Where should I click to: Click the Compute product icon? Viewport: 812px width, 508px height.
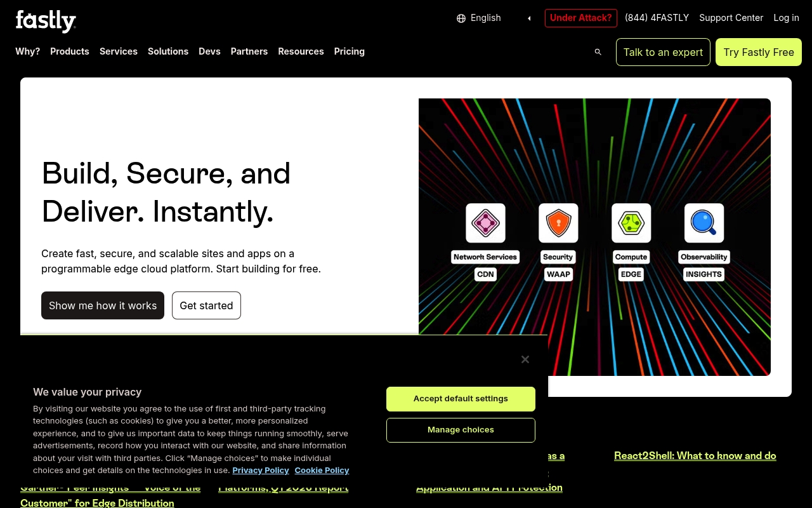631,223
